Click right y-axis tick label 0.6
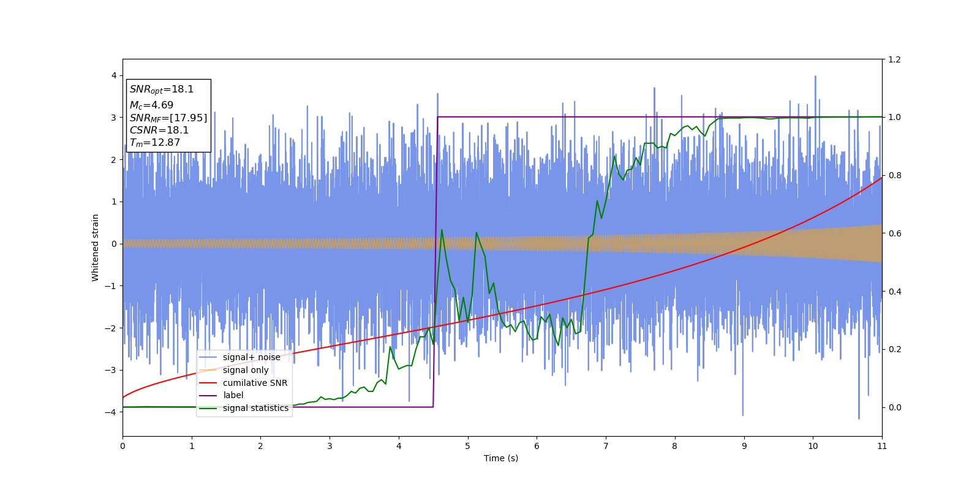This screenshot has height=490, width=980. tap(895, 233)
